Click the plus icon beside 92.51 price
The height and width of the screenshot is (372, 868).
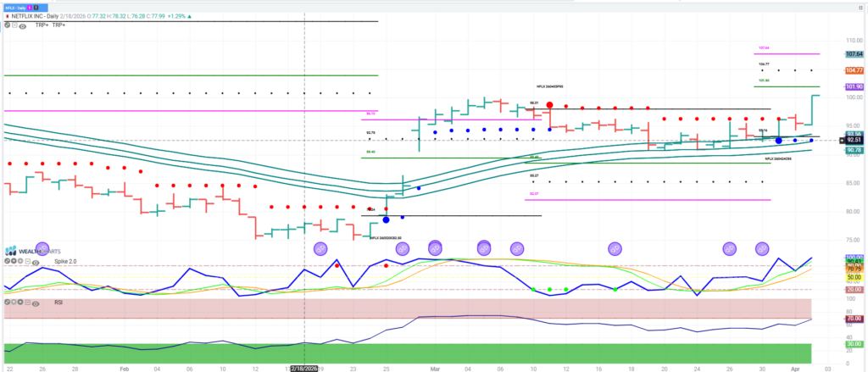click(841, 139)
